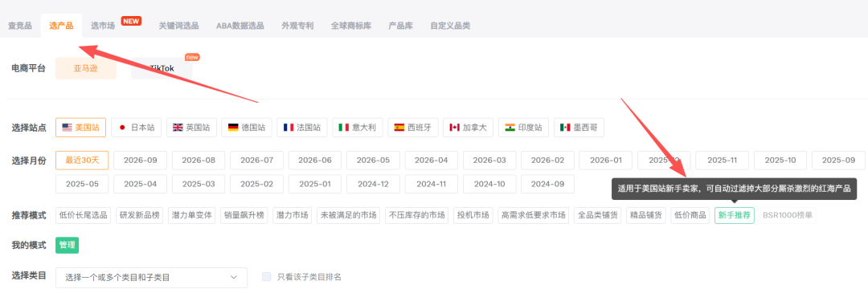Viewport: 868px width, 293px height.
Task: Pick month 2026-02
Action: [x=547, y=161]
